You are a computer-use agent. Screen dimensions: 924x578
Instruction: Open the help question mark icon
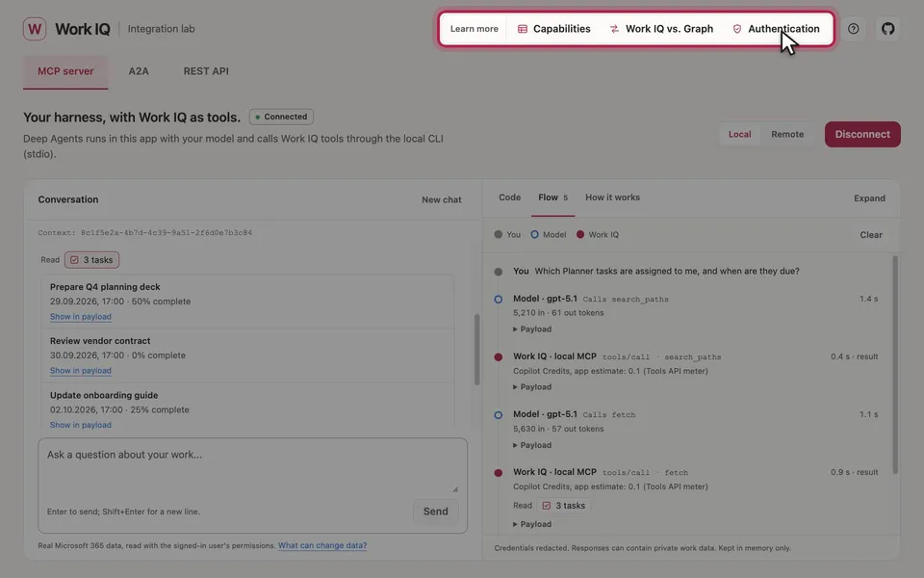854,29
